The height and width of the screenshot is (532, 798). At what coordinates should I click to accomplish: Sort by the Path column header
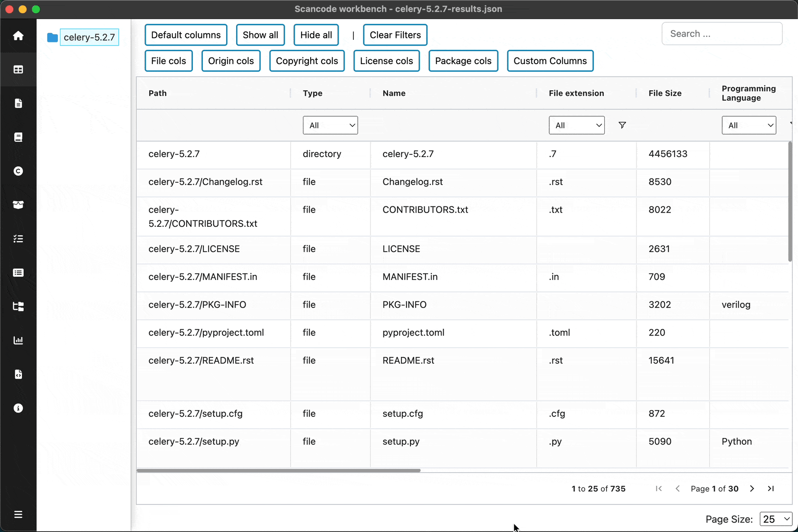[158, 93]
